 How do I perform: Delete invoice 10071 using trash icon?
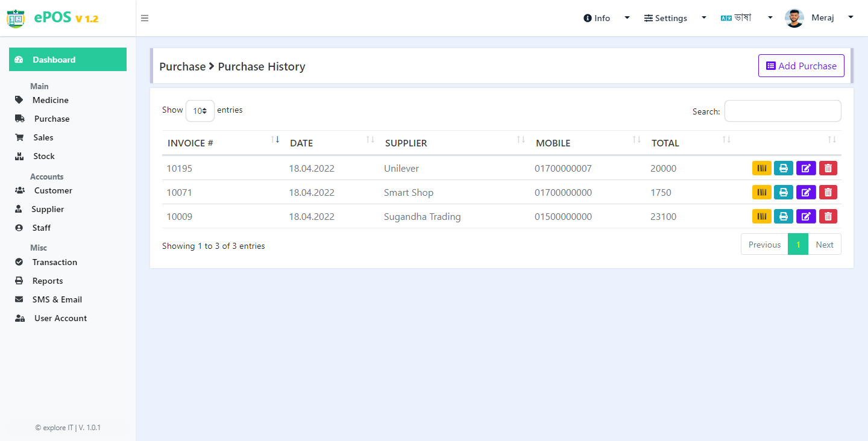pyautogui.click(x=828, y=192)
